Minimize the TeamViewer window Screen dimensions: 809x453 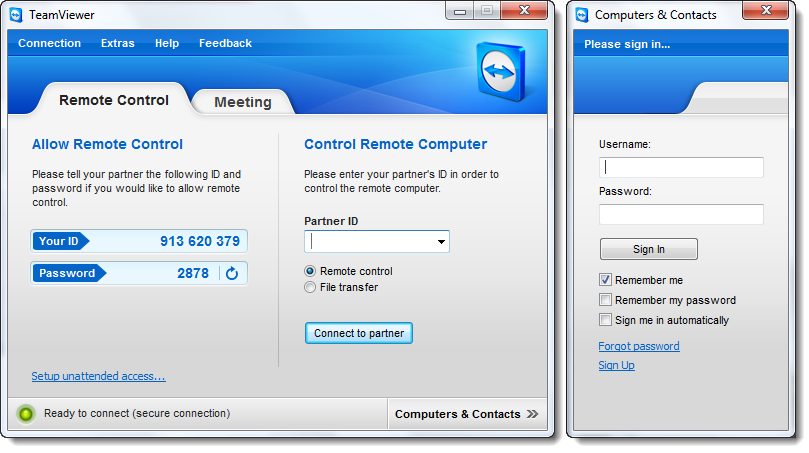click(x=460, y=10)
